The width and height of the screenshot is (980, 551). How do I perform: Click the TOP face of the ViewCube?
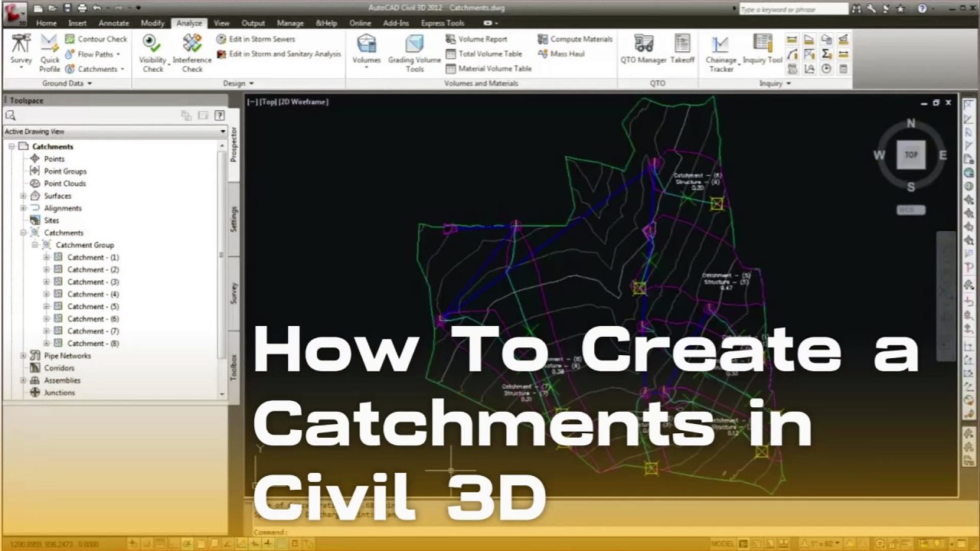point(911,155)
